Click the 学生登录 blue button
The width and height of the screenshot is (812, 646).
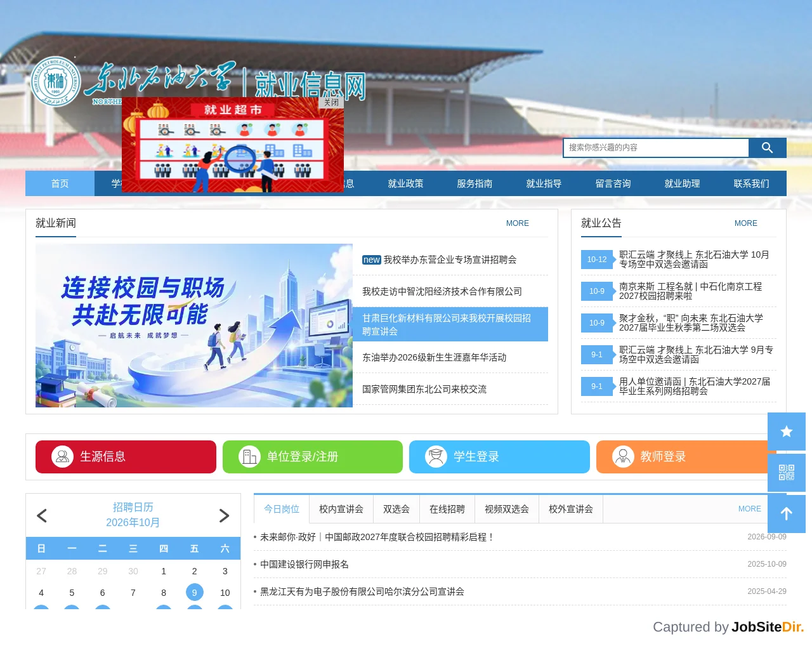coord(499,457)
